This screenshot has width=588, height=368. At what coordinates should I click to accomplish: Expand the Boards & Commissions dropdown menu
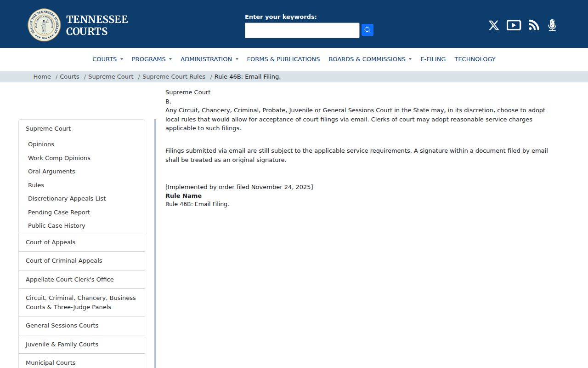pos(370,59)
